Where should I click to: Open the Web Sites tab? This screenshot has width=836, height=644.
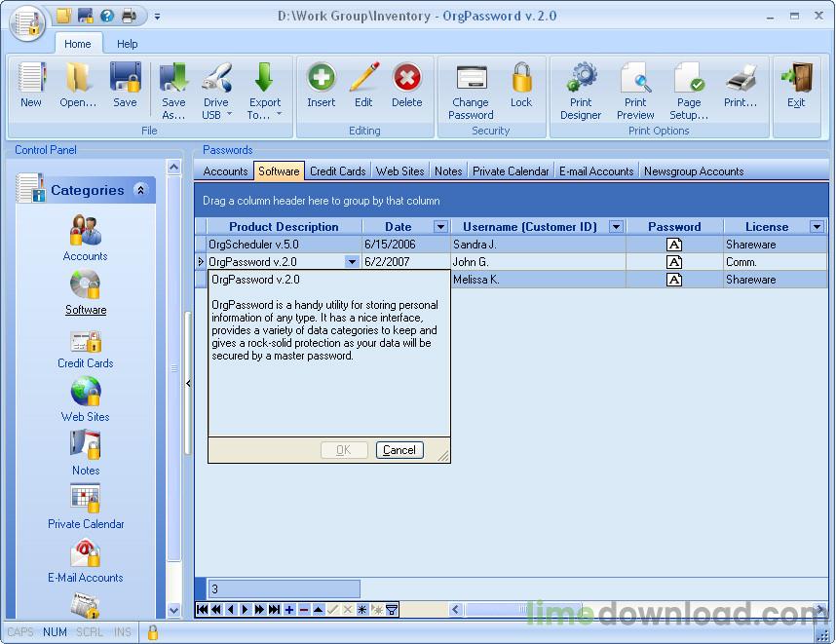pyautogui.click(x=399, y=171)
